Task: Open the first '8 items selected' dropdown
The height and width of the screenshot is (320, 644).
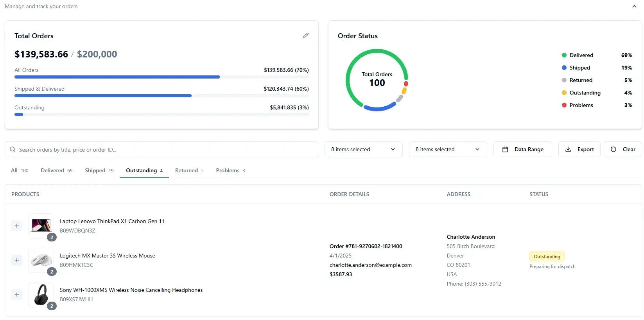Action: point(363,149)
